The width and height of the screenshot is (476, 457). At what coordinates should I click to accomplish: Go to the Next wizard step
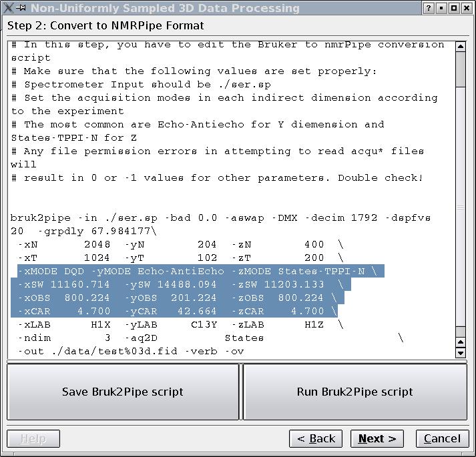coord(377,438)
